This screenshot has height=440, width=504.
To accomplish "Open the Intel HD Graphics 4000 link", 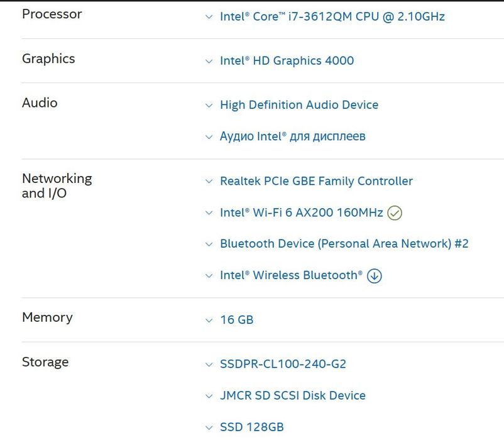I will pos(287,61).
